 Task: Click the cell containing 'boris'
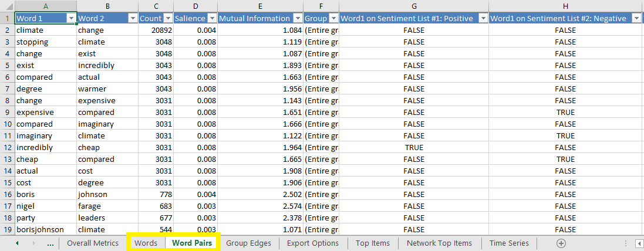click(46, 194)
